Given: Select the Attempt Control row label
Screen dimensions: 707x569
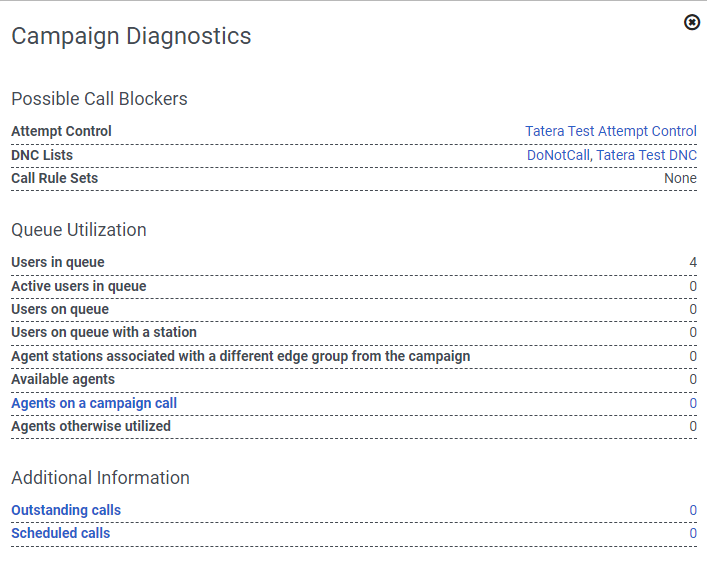Looking at the screenshot, I should (61, 131).
